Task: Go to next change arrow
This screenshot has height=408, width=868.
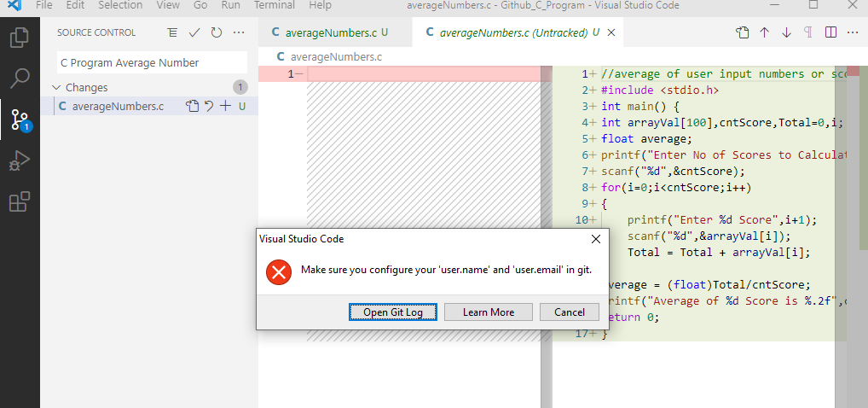Action: pos(787,32)
